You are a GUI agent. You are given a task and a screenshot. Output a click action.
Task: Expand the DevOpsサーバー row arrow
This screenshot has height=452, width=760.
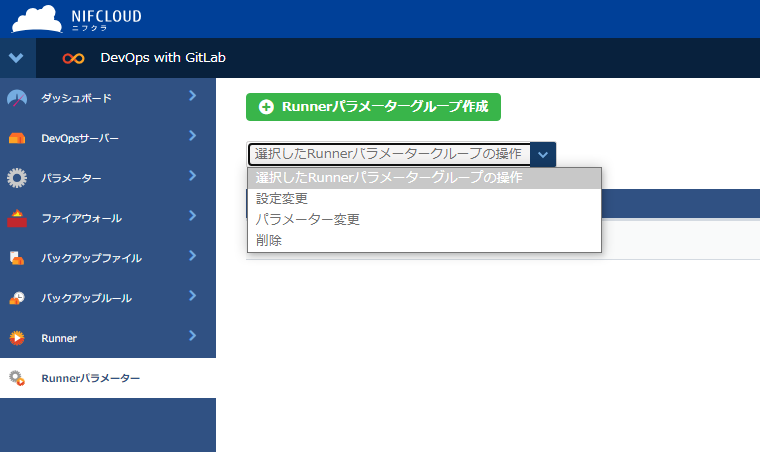[x=192, y=136]
